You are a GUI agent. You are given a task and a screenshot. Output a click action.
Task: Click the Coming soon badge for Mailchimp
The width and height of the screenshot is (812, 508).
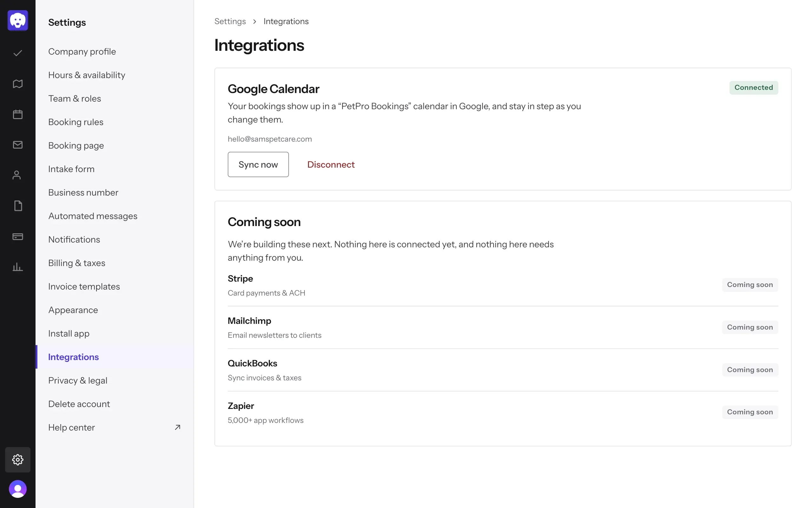750,327
